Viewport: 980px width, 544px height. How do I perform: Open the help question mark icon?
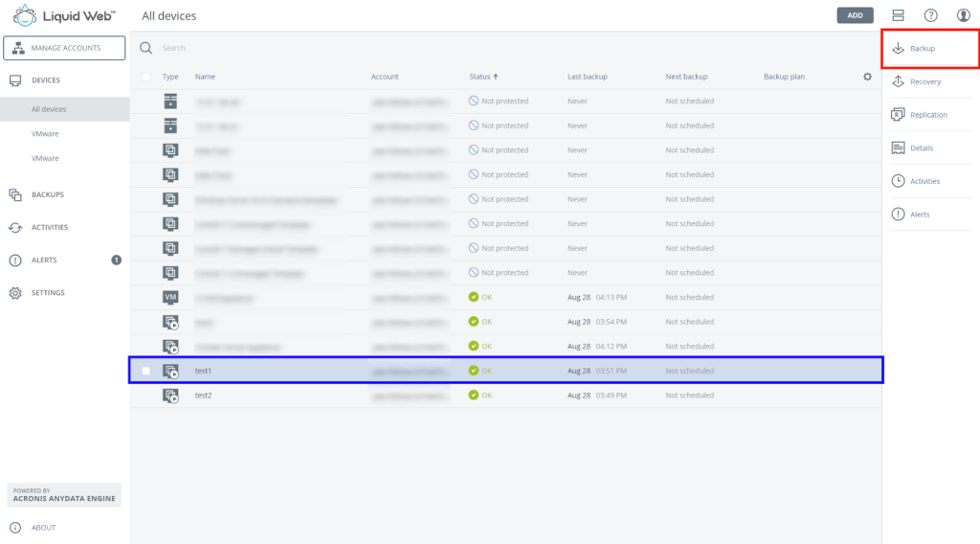[930, 15]
